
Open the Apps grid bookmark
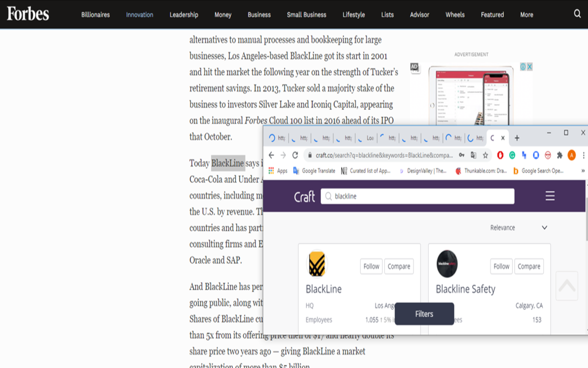tap(278, 171)
